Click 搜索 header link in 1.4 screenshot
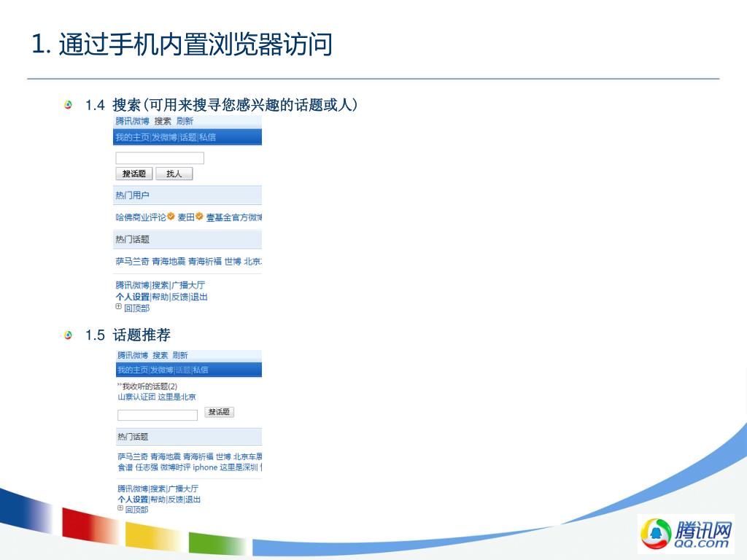Viewport: 747px width, 560px height. coord(163,121)
